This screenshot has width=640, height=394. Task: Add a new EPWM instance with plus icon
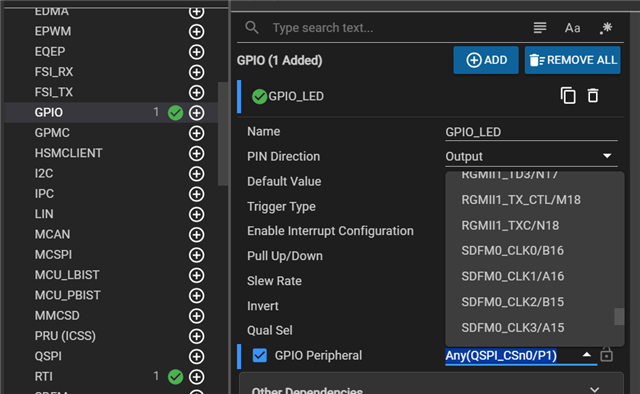point(196,31)
